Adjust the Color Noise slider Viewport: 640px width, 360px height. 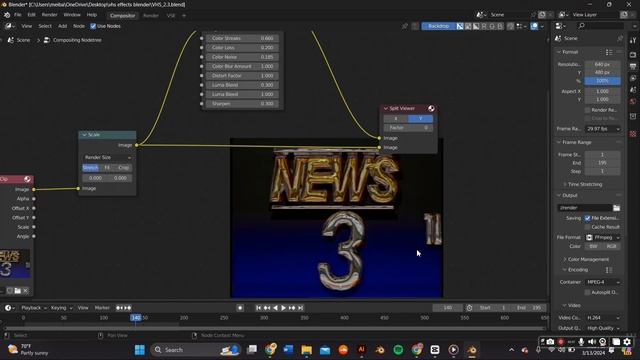(243, 57)
